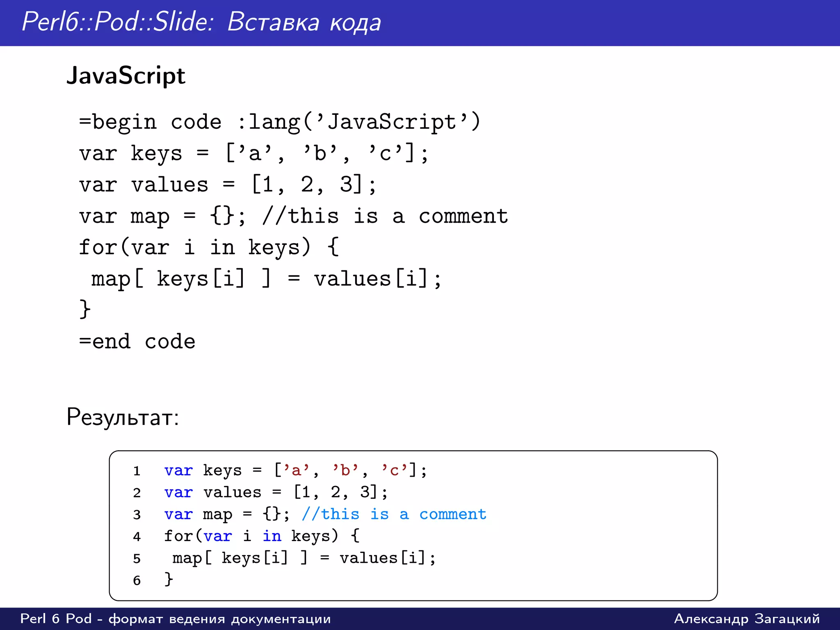Click the author name 'Александр Загацкий' in the footer
Viewport: 840px width, 630px height.
tap(747, 619)
